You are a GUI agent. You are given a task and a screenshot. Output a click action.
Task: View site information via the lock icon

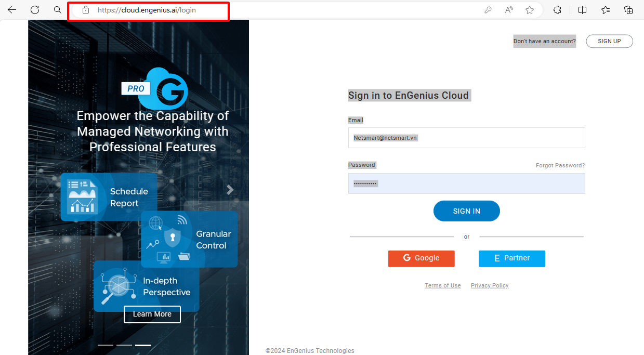point(86,10)
